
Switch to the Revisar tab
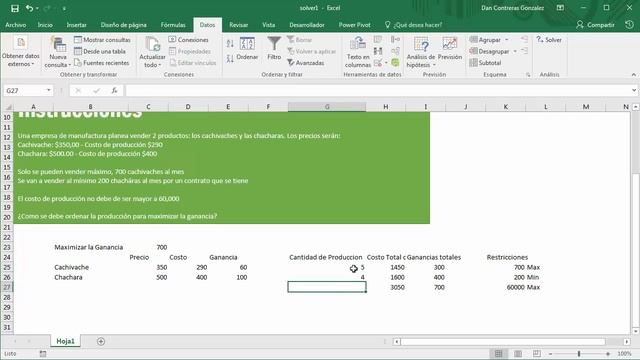[238, 25]
